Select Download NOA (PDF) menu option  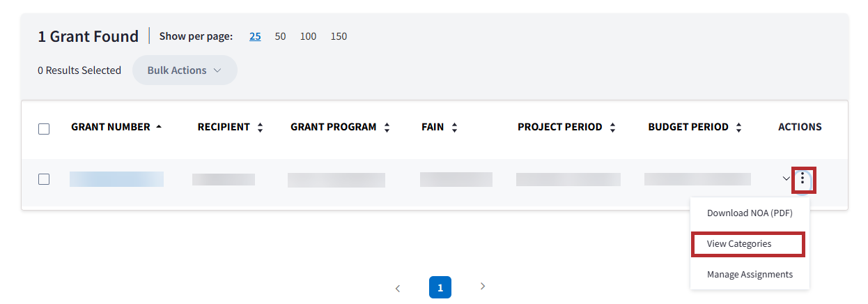tap(750, 213)
